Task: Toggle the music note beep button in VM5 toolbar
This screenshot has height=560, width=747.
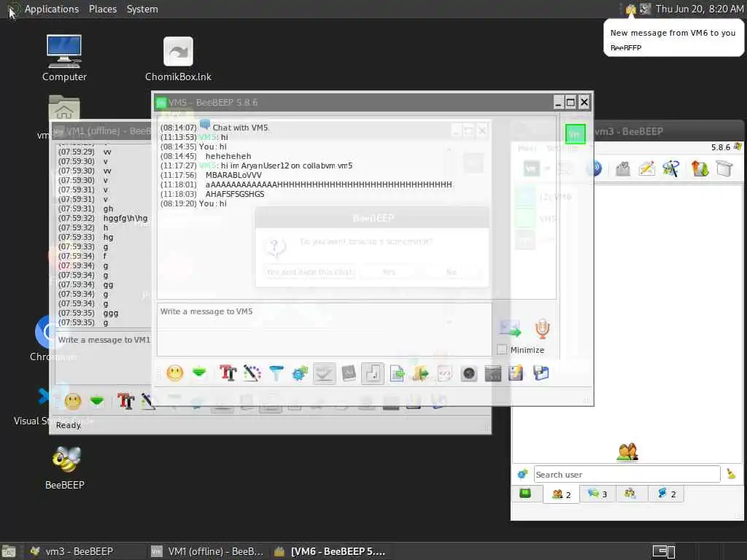Action: tap(373, 373)
